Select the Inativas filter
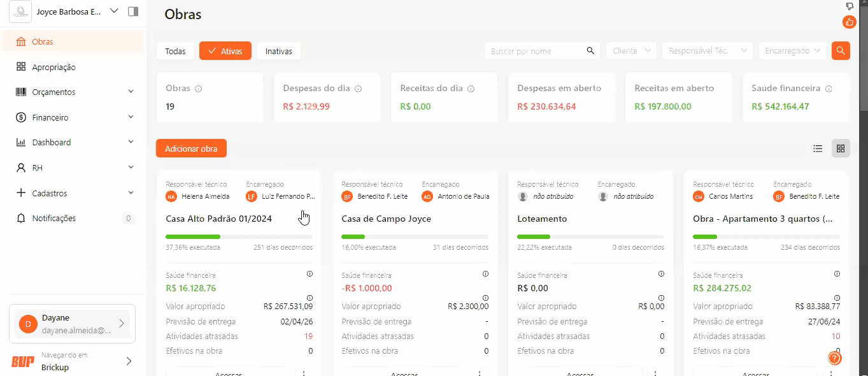This screenshot has width=868, height=376. (x=278, y=51)
